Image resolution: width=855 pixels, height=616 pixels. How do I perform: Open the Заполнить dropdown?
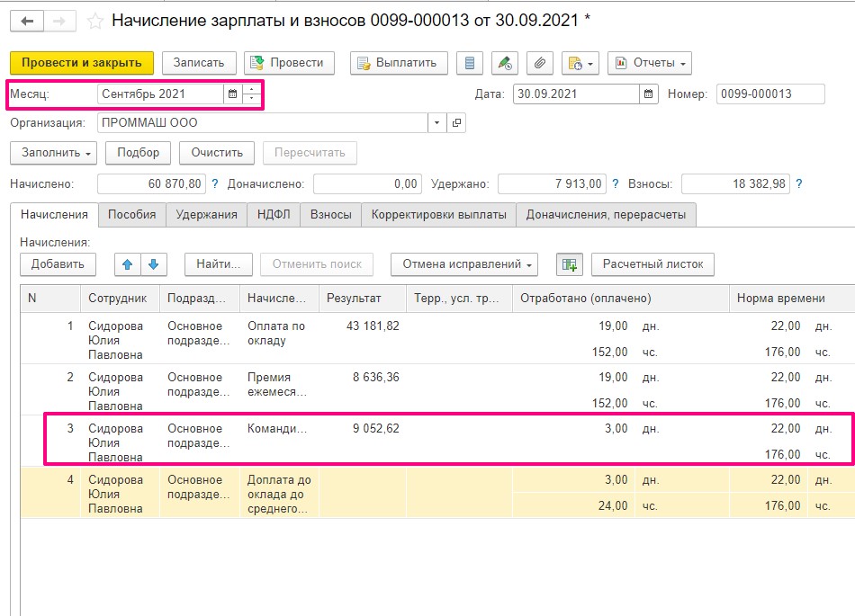tap(53, 153)
